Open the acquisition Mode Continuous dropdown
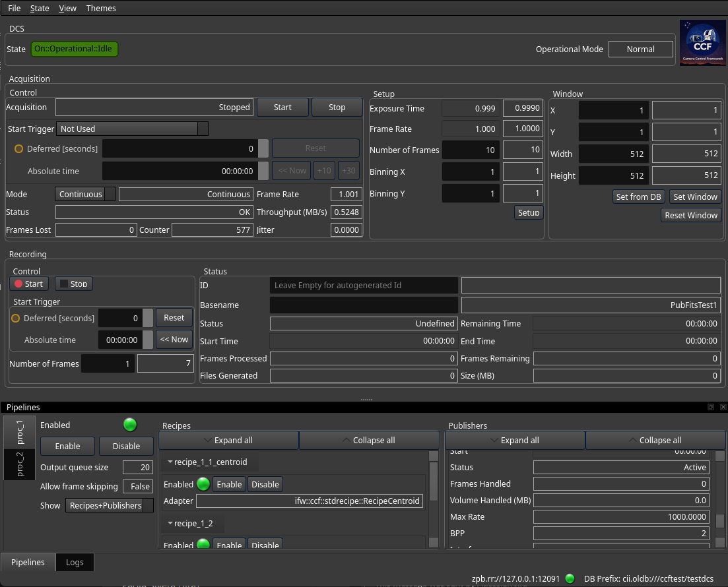 tap(85, 194)
